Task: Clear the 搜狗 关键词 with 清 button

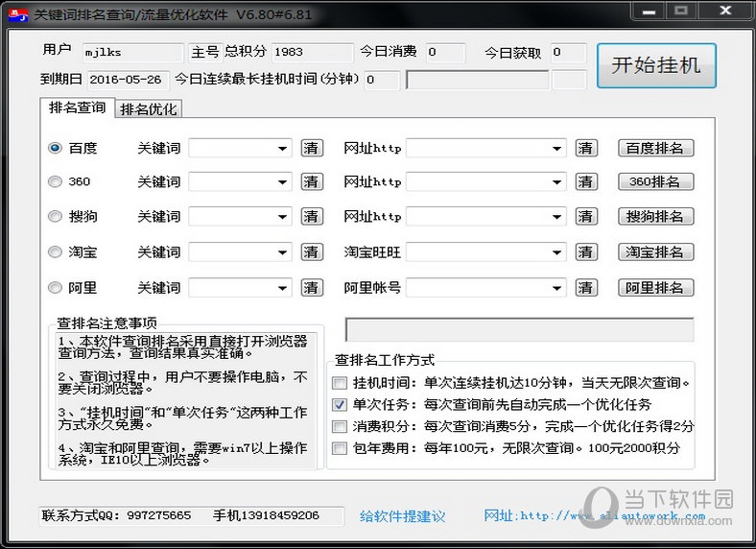Action: (312, 217)
